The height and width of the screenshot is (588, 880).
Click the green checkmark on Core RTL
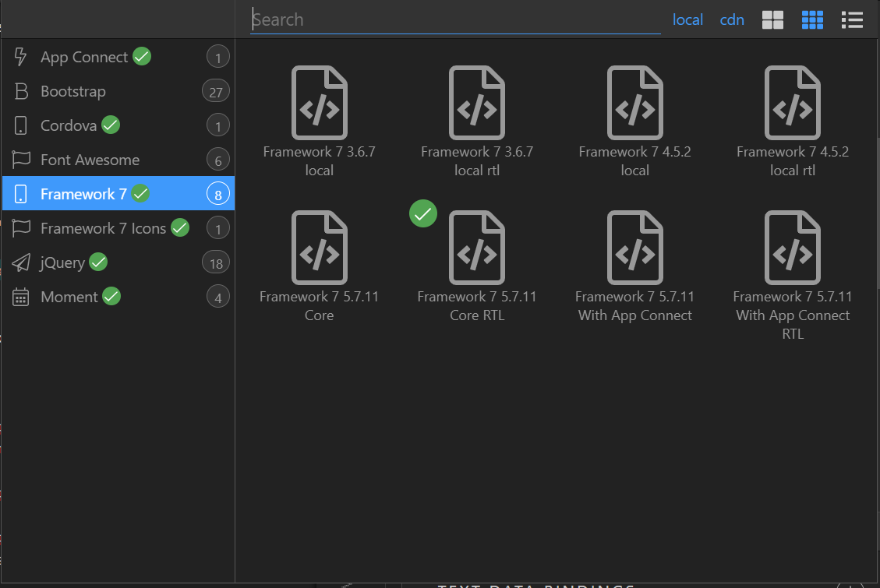pyautogui.click(x=423, y=213)
